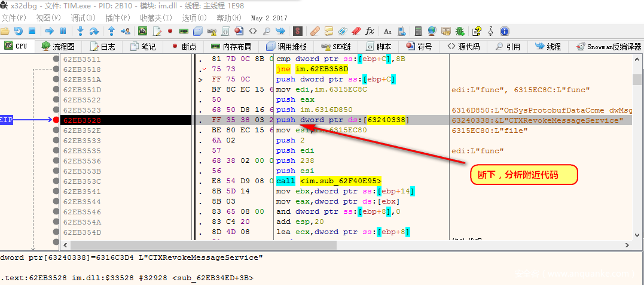Image resolution: width=644 pixels, height=285 pixels.
Task: Click the run arrow toolbar icon
Action: tap(50, 31)
